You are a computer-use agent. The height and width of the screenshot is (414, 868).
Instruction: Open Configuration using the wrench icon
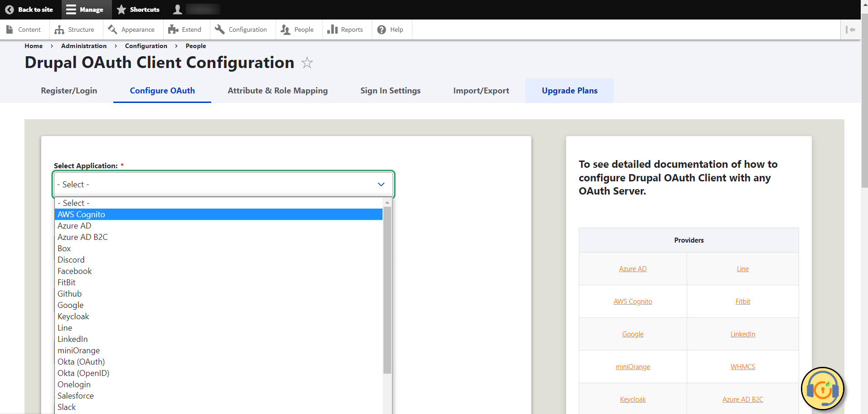[220, 29]
